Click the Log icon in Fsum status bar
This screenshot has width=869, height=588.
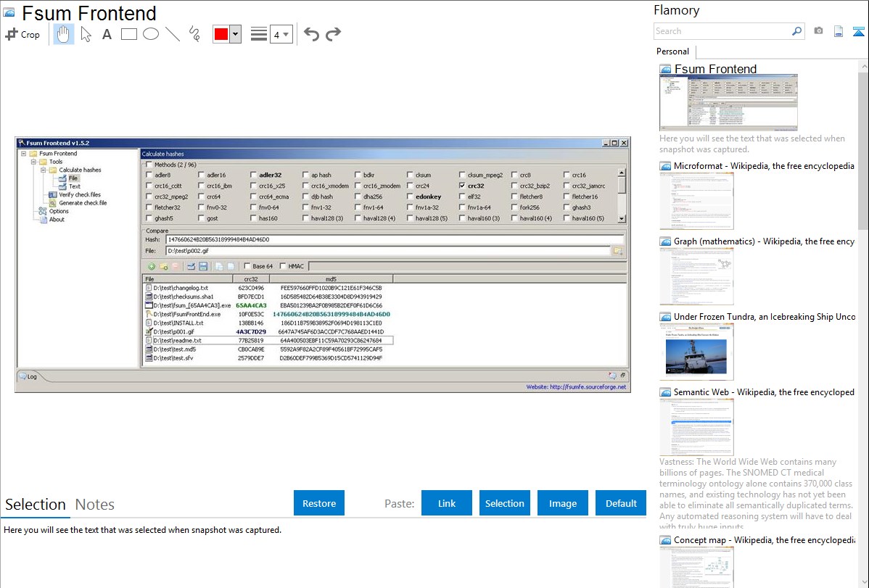pyautogui.click(x=22, y=376)
